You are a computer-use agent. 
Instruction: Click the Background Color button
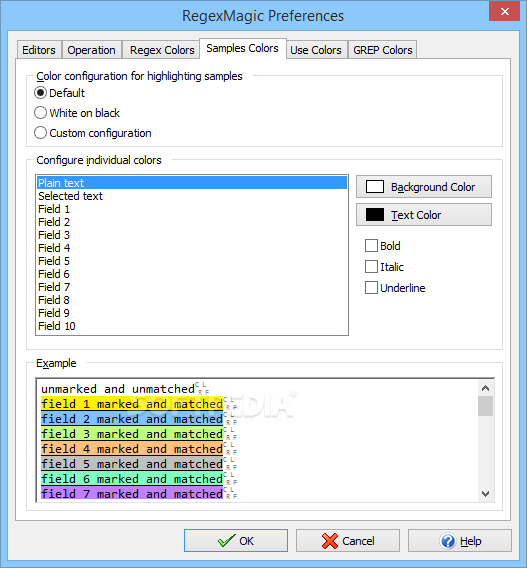(x=424, y=187)
